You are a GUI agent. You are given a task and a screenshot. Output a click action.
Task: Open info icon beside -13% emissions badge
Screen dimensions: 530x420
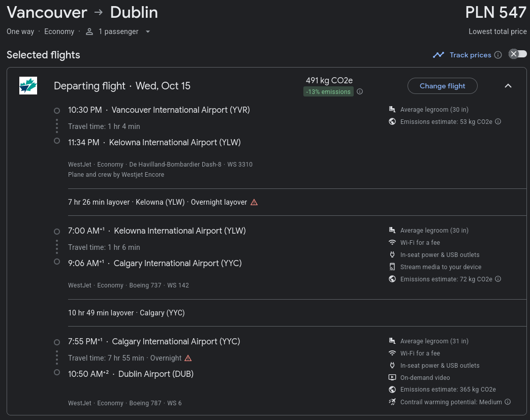pyautogui.click(x=360, y=91)
